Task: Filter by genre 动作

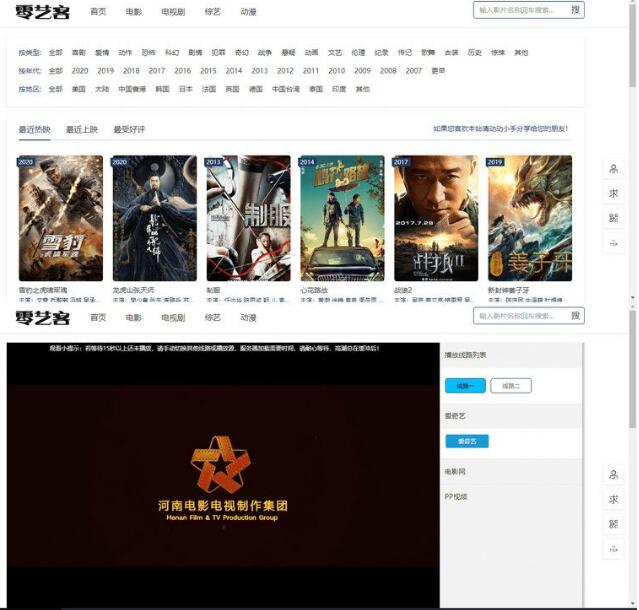Action: point(125,53)
